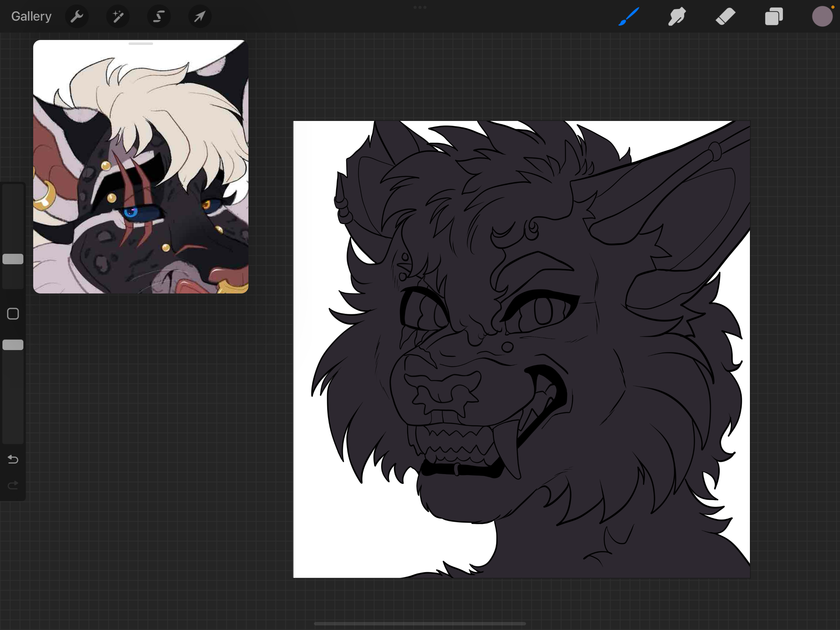This screenshot has width=840, height=630.
Task: Open the Layers panel
Action: pyautogui.click(x=774, y=16)
